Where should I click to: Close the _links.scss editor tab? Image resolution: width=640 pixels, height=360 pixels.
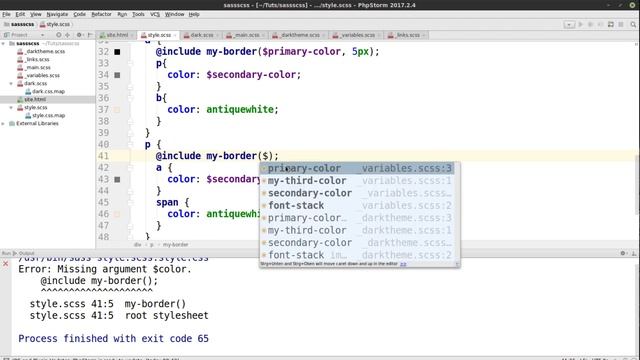tap(424, 36)
